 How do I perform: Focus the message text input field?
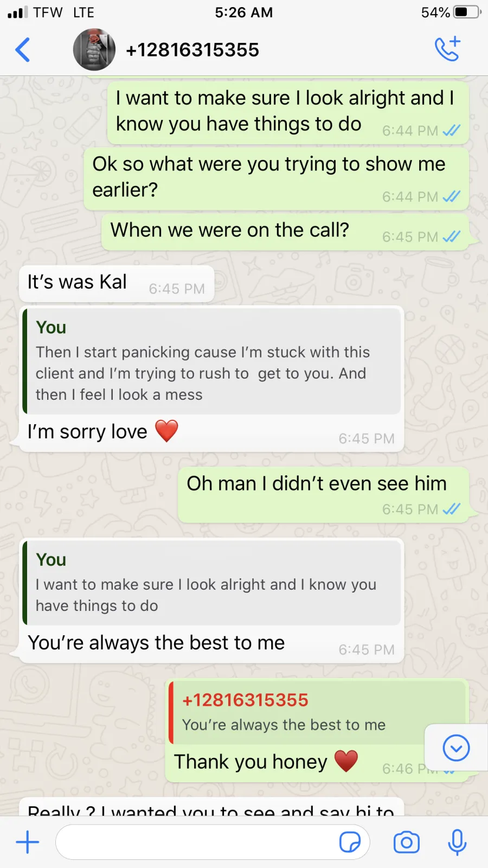point(213,843)
